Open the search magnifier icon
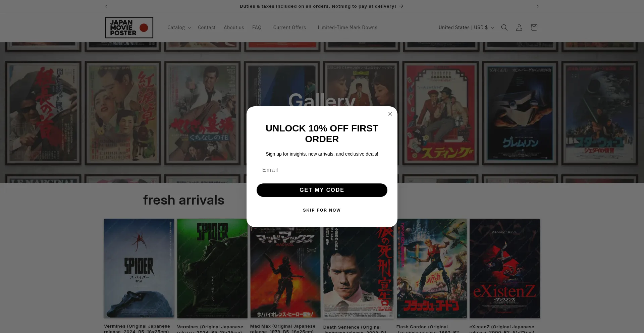 click(504, 27)
